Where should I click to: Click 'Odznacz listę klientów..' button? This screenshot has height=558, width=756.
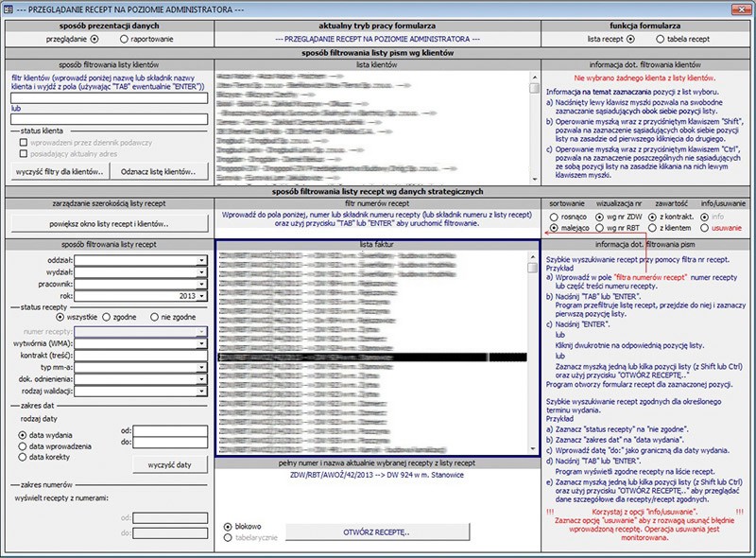(159, 172)
